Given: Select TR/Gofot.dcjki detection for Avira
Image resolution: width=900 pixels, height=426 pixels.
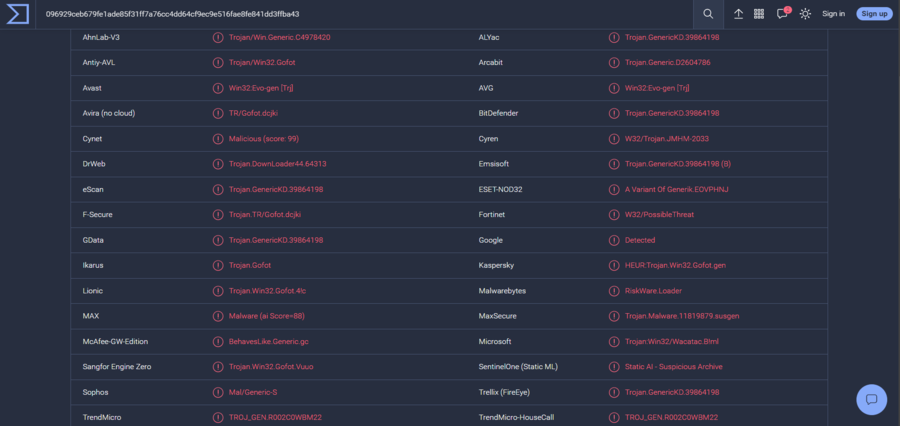Looking at the screenshot, I should (254, 113).
